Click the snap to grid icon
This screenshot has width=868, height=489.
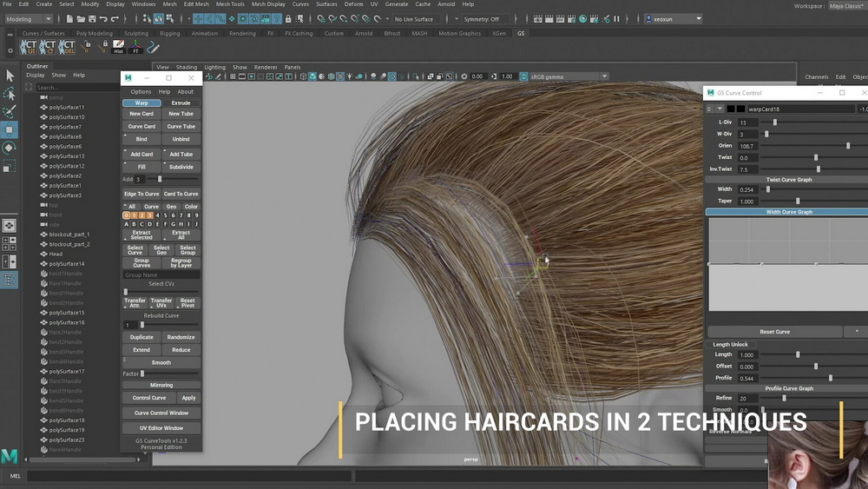(x=321, y=19)
